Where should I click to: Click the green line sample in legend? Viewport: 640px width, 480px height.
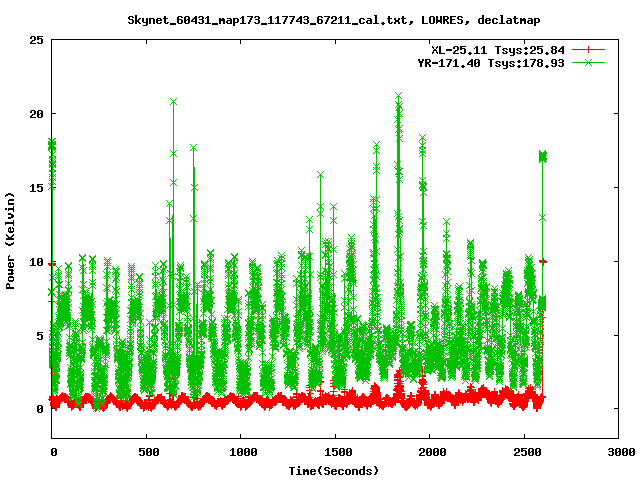click(x=588, y=62)
